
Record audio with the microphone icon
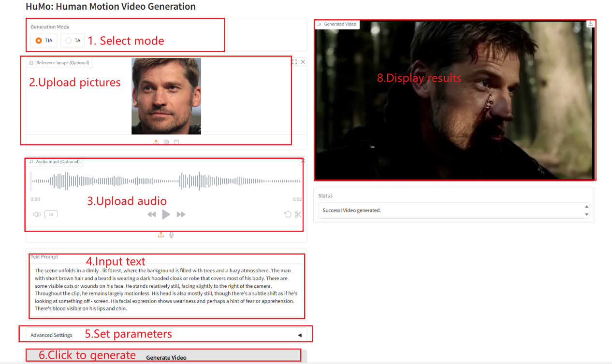click(x=171, y=235)
